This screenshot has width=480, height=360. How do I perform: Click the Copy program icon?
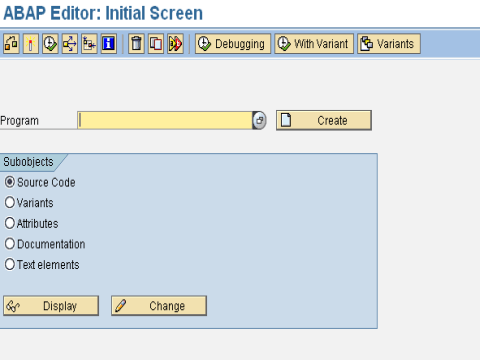(x=156, y=44)
